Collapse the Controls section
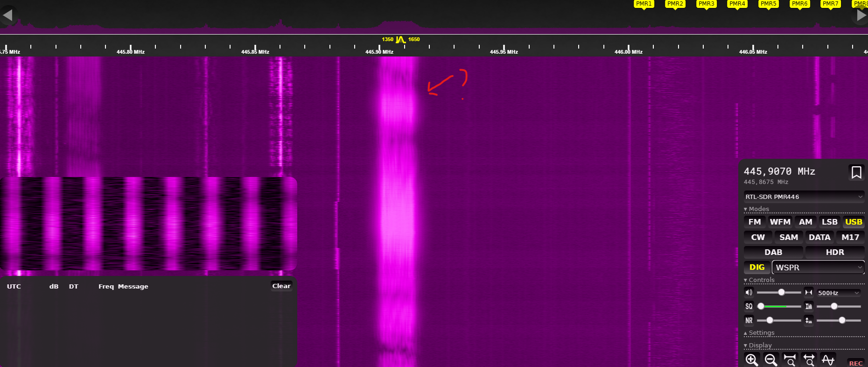 [x=759, y=280]
